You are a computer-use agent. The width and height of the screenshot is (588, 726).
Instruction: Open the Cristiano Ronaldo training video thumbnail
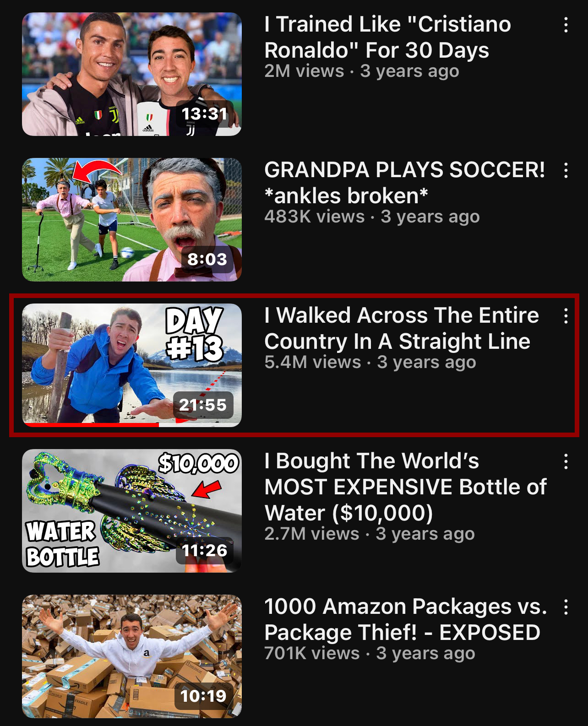pos(132,74)
